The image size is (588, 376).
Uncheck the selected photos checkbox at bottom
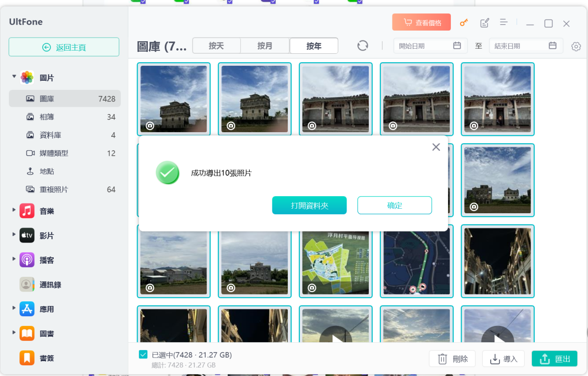point(143,354)
